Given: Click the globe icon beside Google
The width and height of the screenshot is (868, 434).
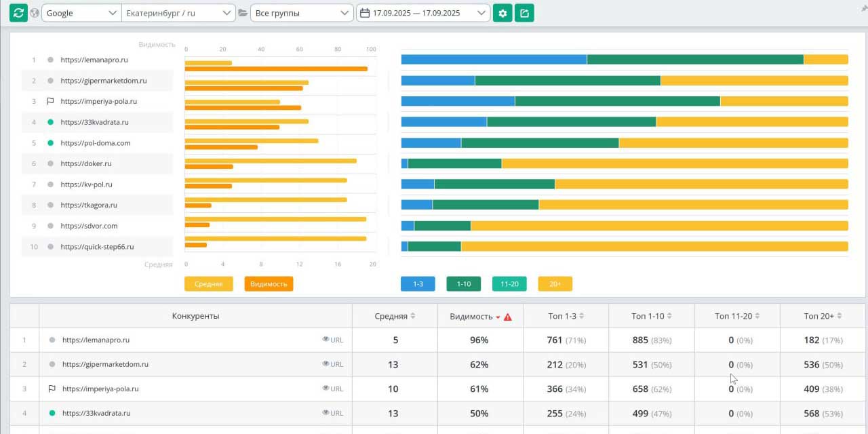Looking at the screenshot, I should (x=35, y=13).
